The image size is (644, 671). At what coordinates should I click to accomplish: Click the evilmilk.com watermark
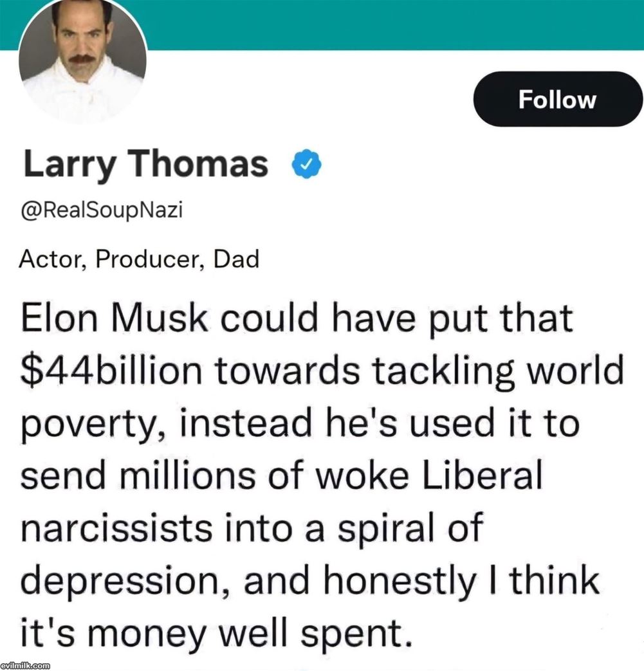(x=26, y=664)
